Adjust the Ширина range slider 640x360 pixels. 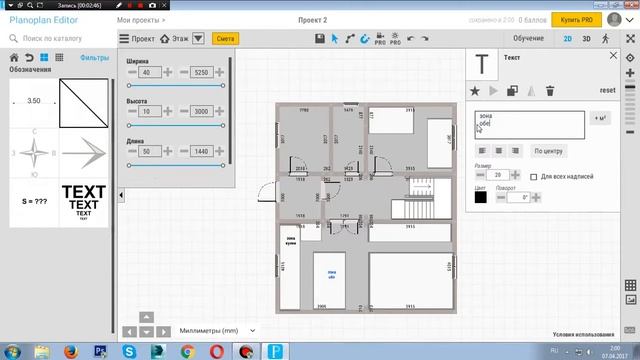pos(176,86)
